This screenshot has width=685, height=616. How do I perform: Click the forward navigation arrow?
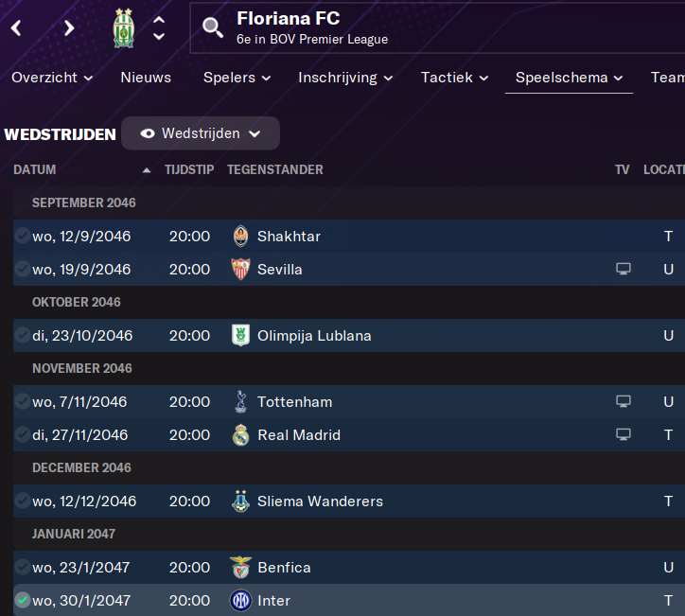point(68,27)
